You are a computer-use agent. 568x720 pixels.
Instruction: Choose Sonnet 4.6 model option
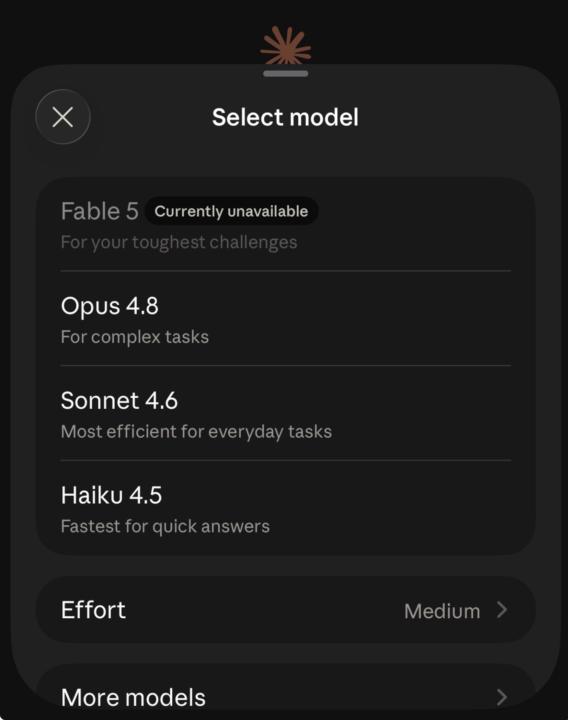[x=286, y=413]
